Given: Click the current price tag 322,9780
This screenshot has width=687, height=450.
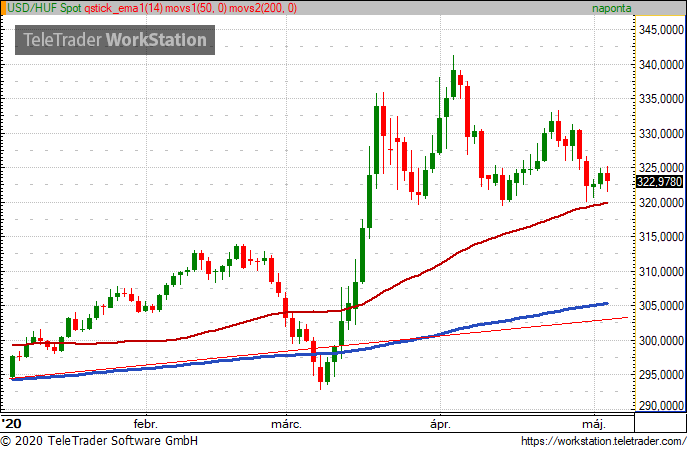Looking at the screenshot, I should (x=659, y=181).
